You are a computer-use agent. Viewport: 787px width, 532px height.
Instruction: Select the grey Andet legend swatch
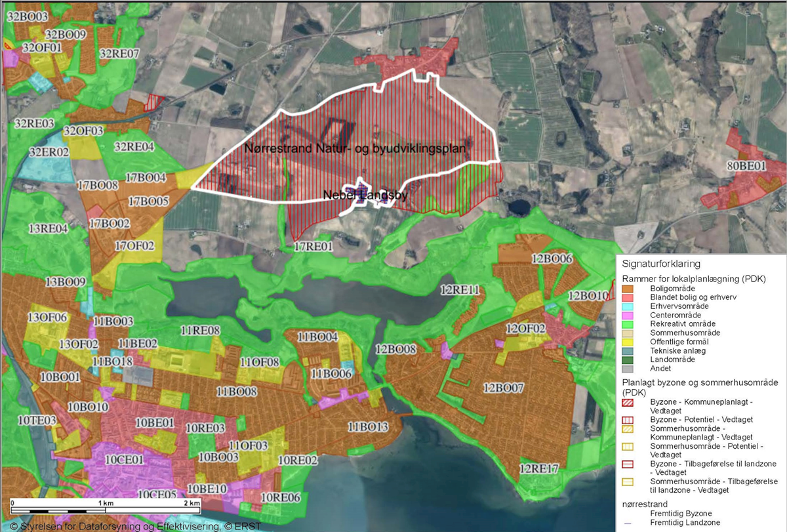[x=628, y=369]
